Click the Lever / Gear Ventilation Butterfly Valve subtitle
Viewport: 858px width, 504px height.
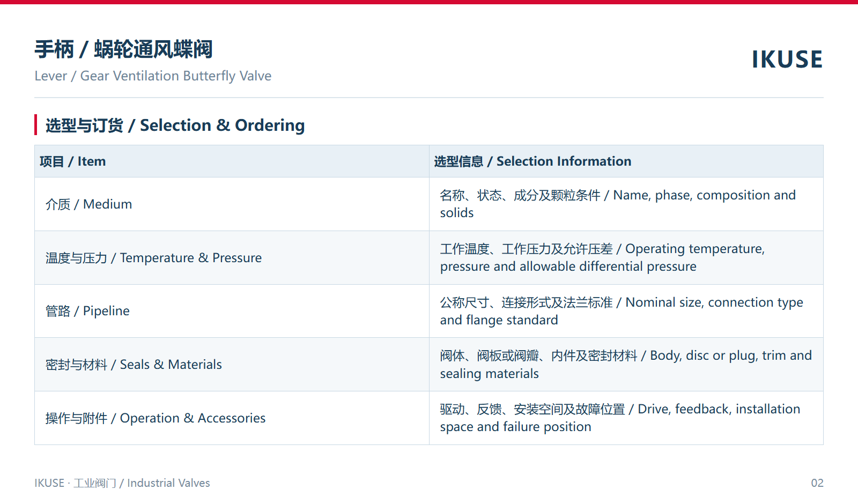(153, 76)
